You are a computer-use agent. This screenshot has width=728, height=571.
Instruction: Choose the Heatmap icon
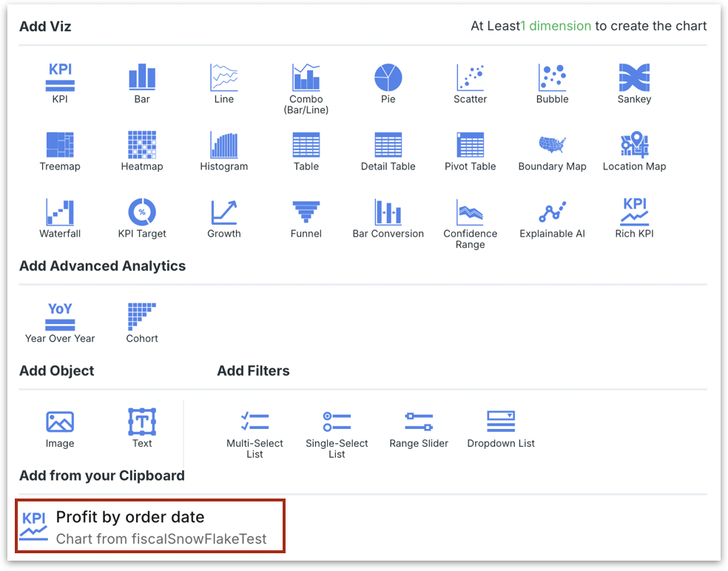[x=142, y=145]
